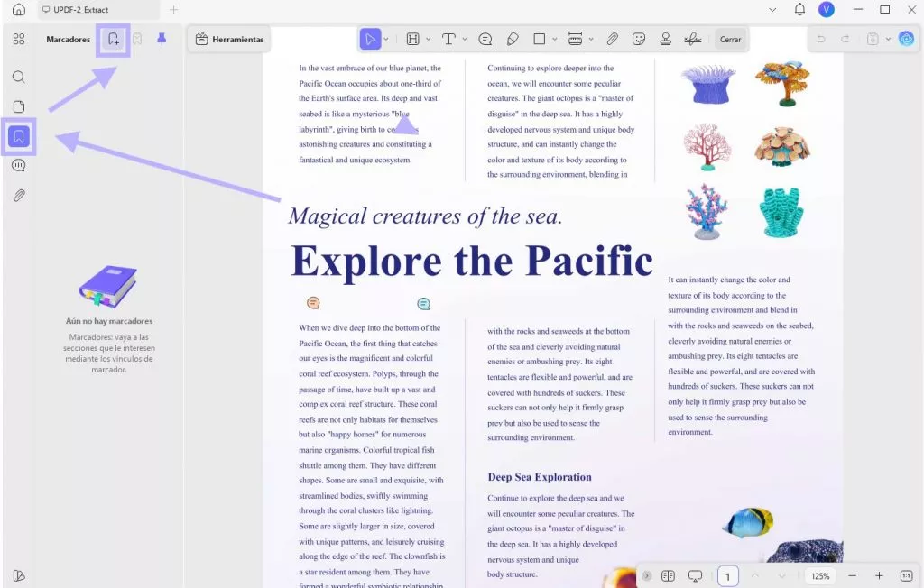Add a new bookmark with plus icon

pyautogui.click(x=113, y=40)
